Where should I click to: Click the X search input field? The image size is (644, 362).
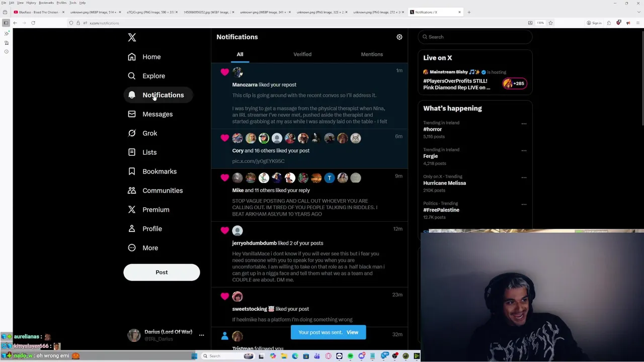475,37
